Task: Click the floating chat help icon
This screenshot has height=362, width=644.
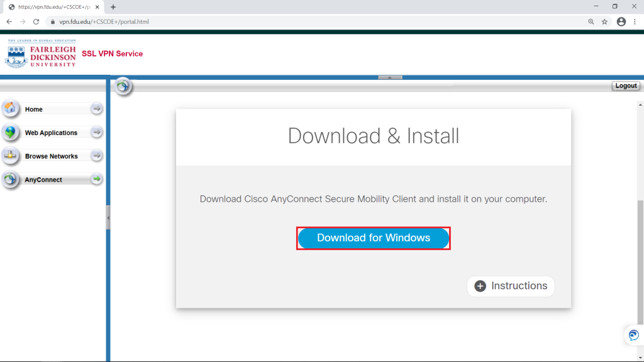Action: (633, 335)
